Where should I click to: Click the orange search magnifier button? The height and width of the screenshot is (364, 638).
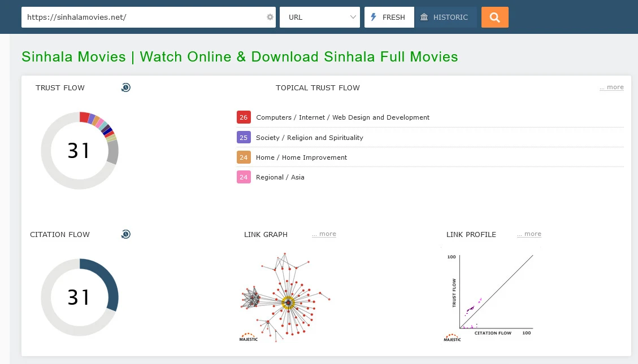tap(494, 17)
